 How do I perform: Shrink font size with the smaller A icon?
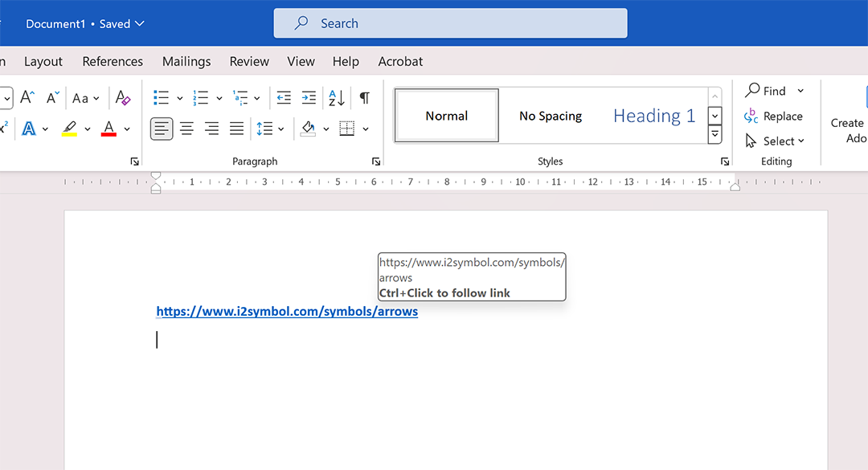click(52, 97)
